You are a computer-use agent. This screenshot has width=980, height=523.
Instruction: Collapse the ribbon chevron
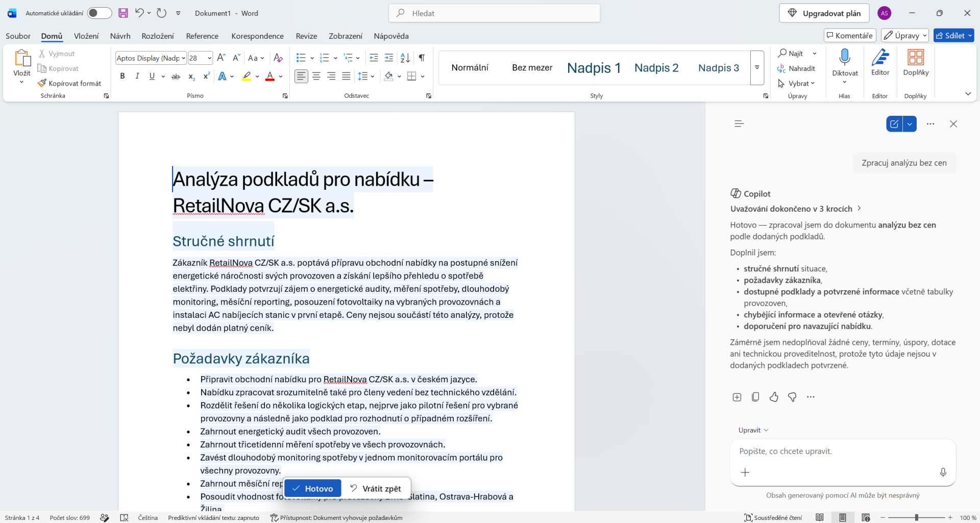point(968,94)
